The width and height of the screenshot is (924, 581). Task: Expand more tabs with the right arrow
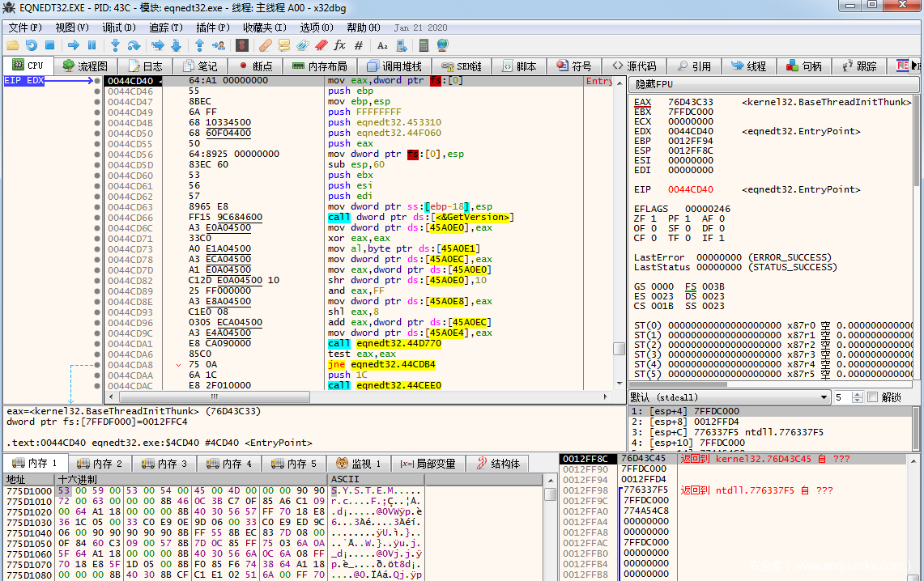(x=916, y=66)
